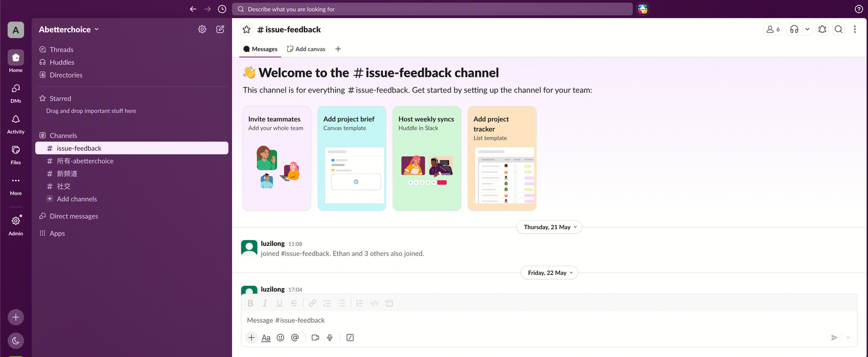The width and height of the screenshot is (868, 357).
Task: Record a video clip
Action: [315, 337]
